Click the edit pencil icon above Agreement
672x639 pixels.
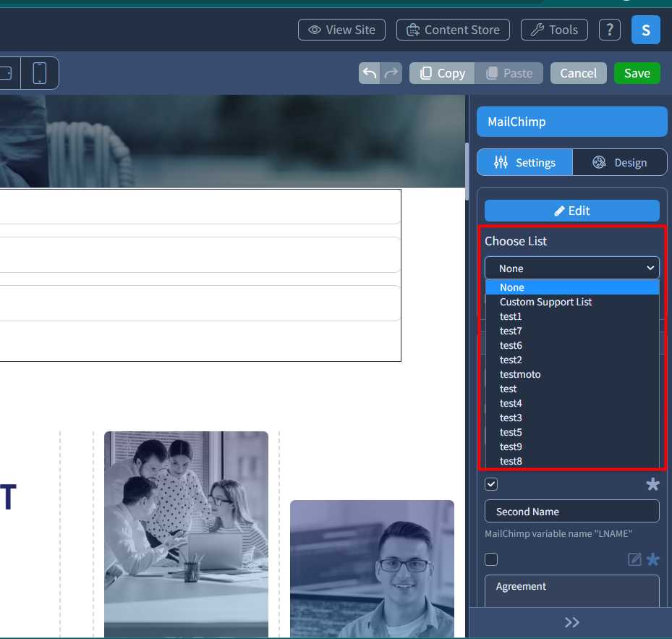(x=634, y=559)
